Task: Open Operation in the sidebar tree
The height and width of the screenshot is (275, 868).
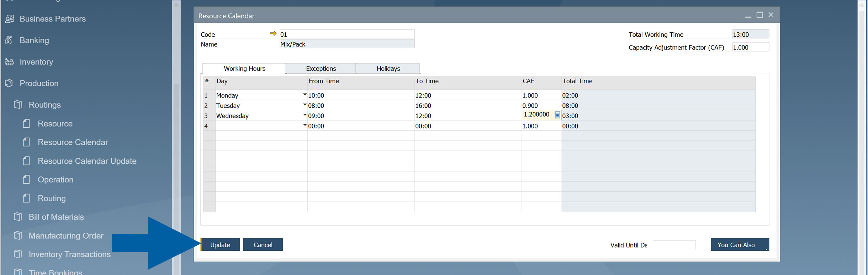Action: click(x=55, y=179)
